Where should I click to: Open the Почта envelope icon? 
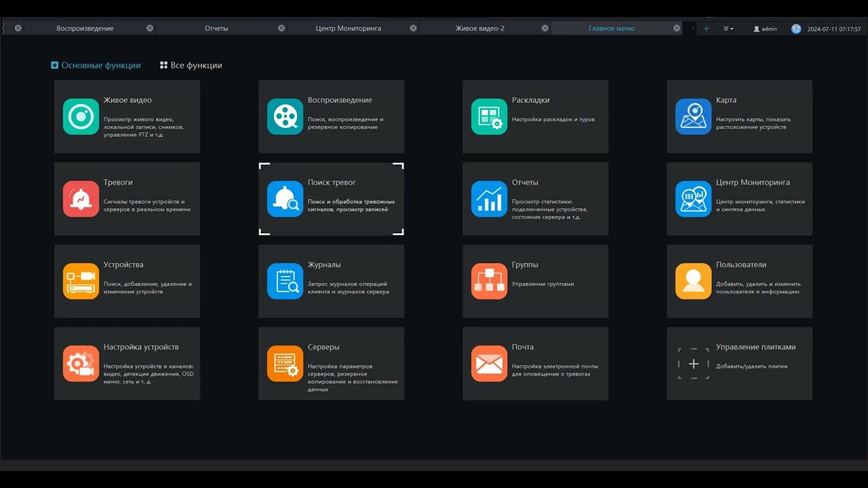pyautogui.click(x=489, y=364)
